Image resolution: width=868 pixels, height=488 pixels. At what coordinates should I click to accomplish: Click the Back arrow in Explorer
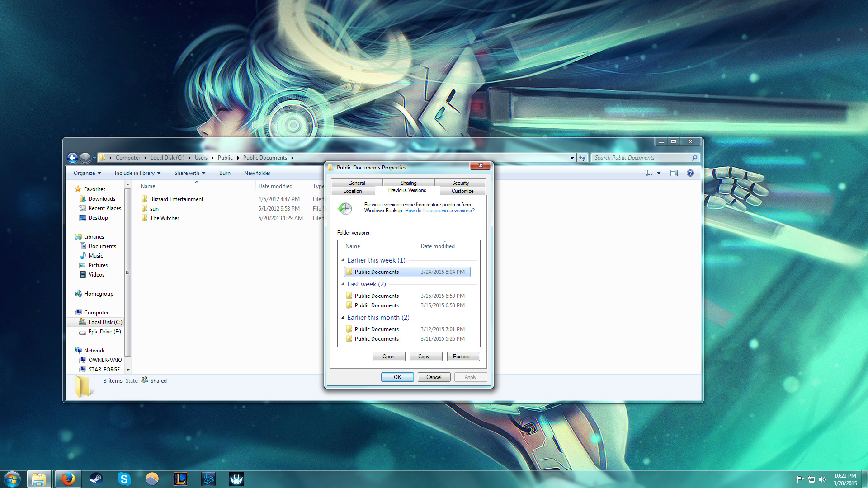(72, 158)
